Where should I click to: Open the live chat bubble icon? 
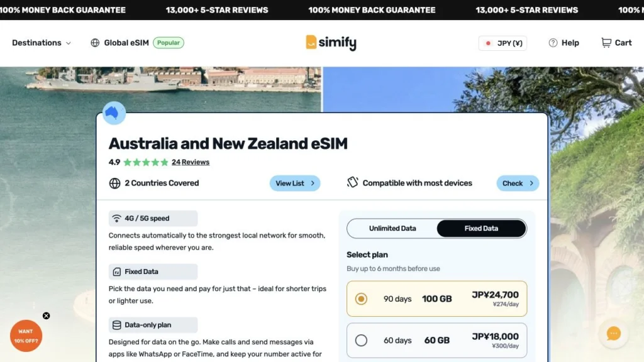point(614,334)
